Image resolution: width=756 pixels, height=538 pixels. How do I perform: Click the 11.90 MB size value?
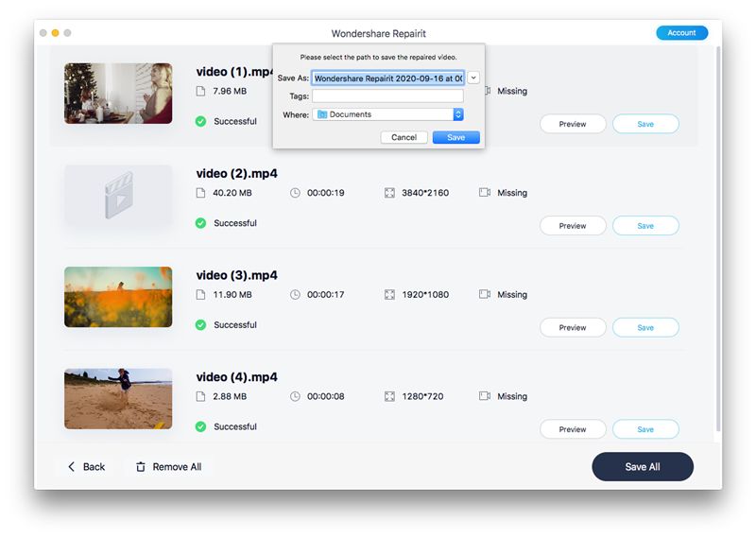click(x=232, y=295)
